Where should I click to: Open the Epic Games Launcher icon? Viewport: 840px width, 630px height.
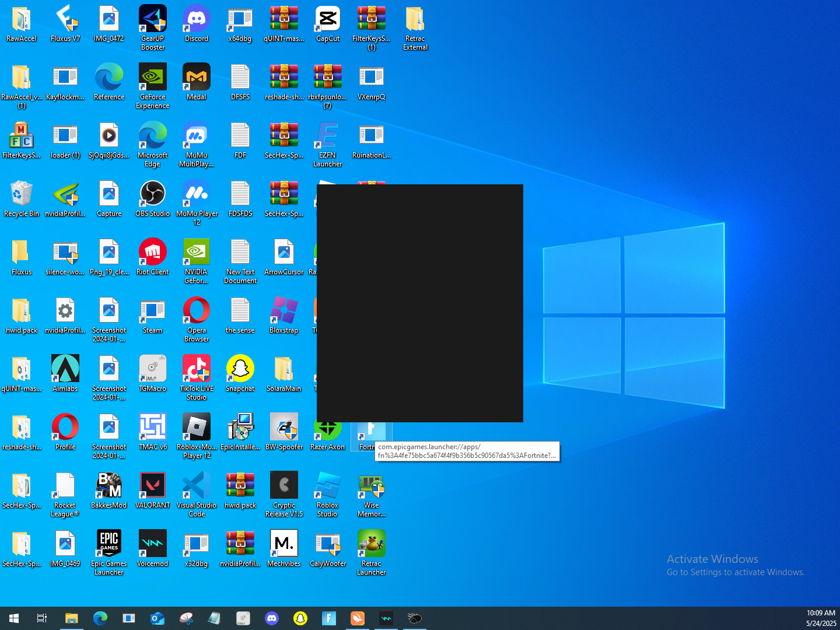coord(109,544)
